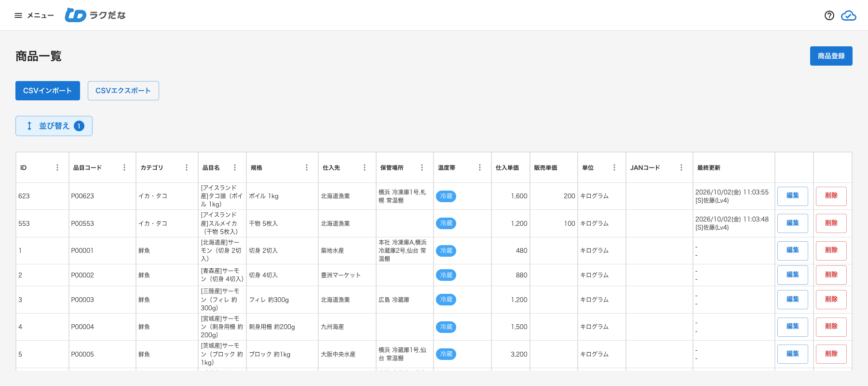Click the 冷蔵 badge in row P00001
Screen dimensions: 868x386
click(x=446, y=251)
